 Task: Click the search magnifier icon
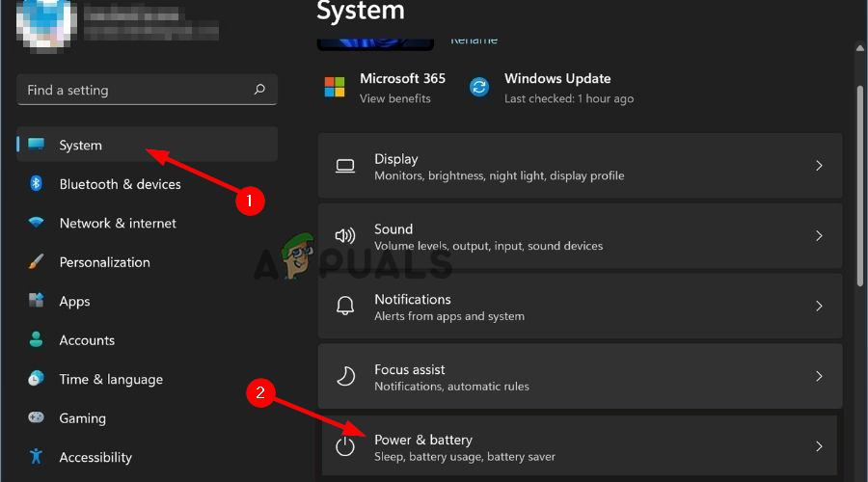[259, 90]
